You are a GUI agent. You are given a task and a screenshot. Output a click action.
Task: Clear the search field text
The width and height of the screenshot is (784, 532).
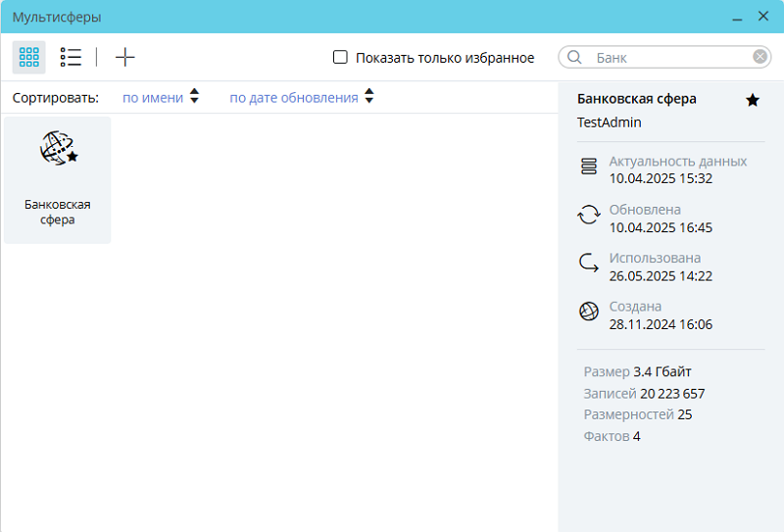(759, 57)
